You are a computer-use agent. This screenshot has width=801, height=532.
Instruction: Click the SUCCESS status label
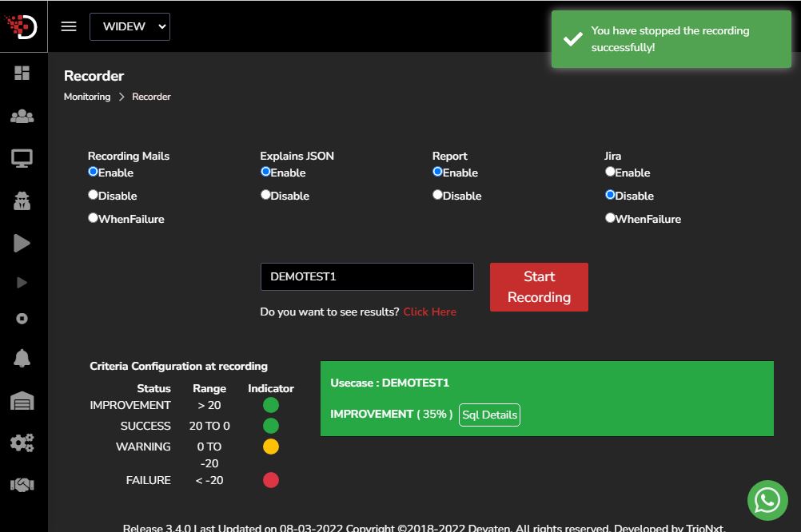(x=145, y=426)
